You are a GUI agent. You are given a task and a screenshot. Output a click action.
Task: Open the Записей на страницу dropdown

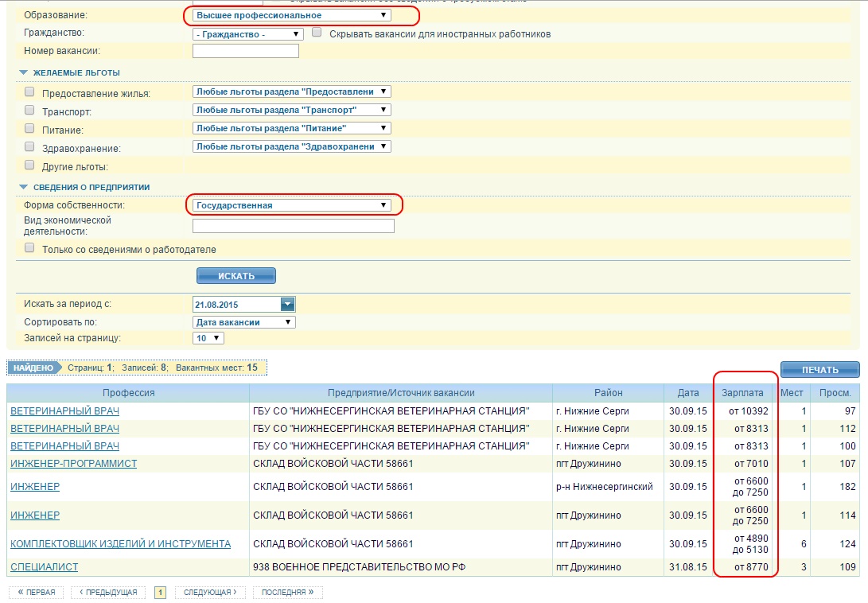pyautogui.click(x=208, y=338)
